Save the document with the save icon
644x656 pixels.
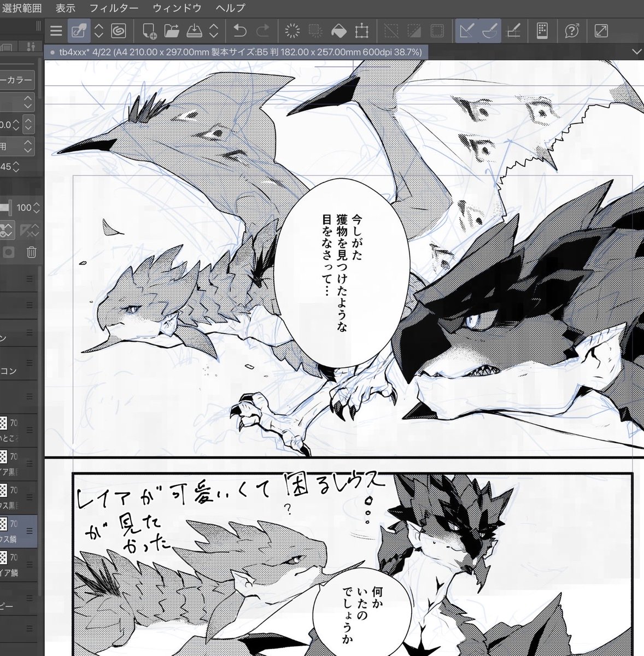pos(194,31)
